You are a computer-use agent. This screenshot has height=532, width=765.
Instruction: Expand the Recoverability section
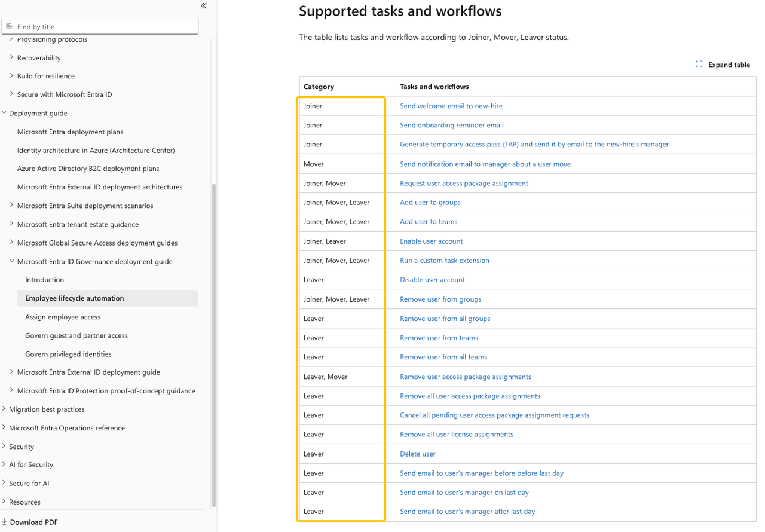[12, 58]
